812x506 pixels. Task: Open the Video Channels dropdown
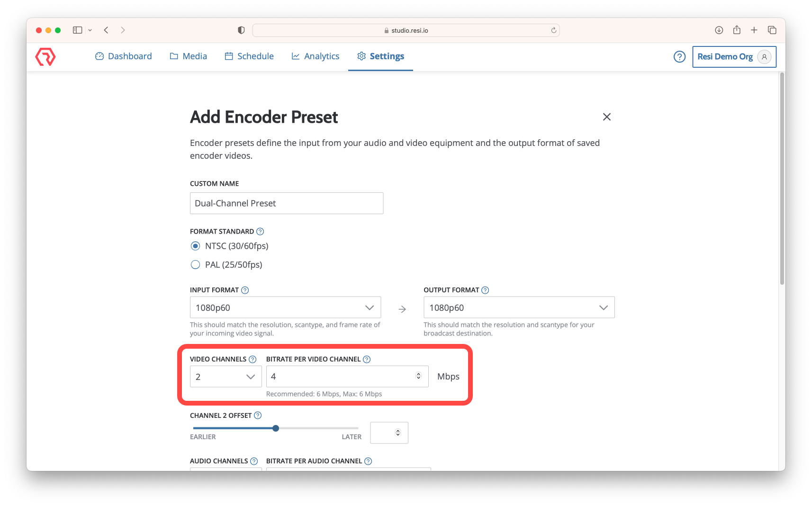pyautogui.click(x=226, y=377)
